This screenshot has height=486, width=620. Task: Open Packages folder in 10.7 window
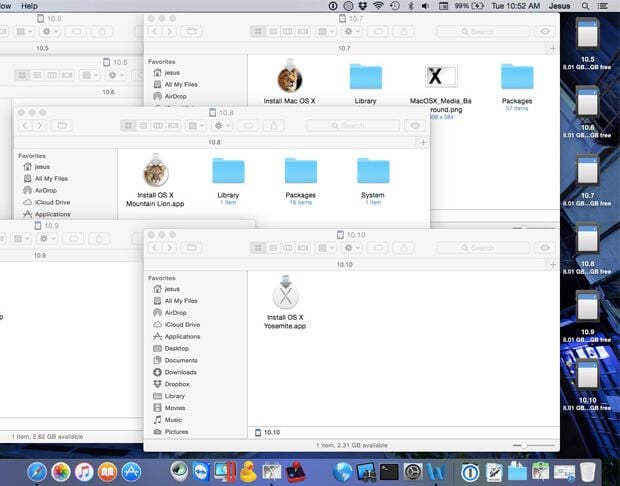pyautogui.click(x=517, y=76)
